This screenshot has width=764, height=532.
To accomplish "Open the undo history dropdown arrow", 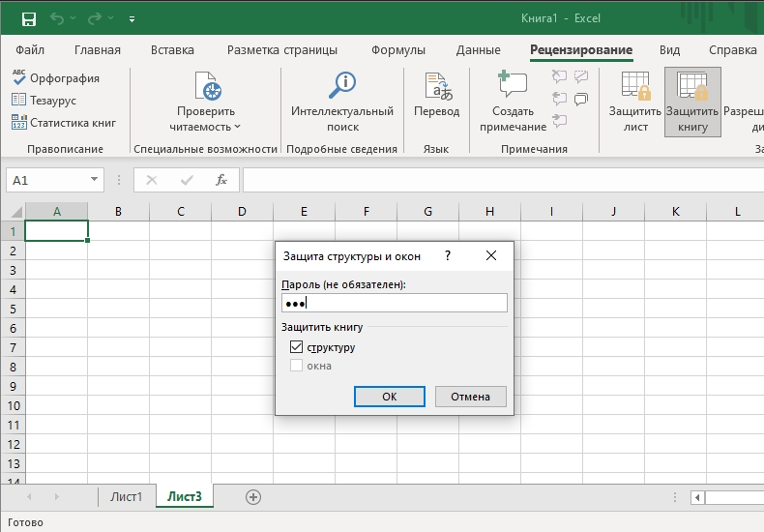I will (x=73, y=18).
